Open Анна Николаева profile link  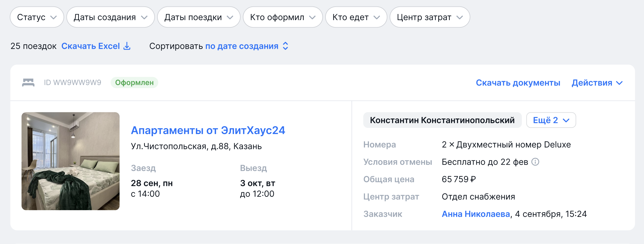[475, 214]
